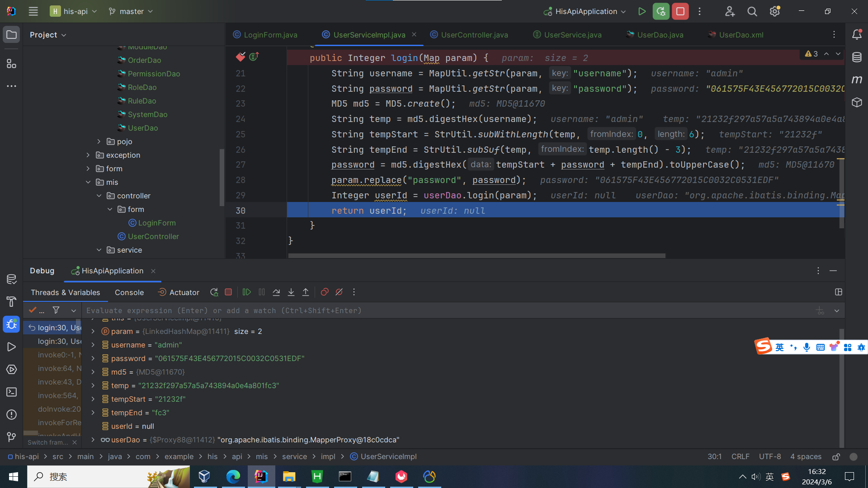Viewport: 868px width, 488px height.
Task: Click 4 spaces indent setting
Action: tap(806, 456)
